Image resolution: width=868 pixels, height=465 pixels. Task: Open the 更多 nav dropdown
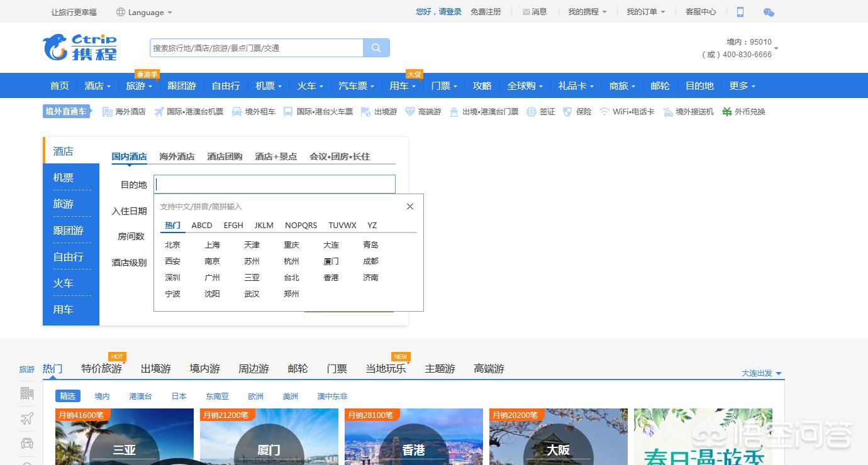point(742,85)
